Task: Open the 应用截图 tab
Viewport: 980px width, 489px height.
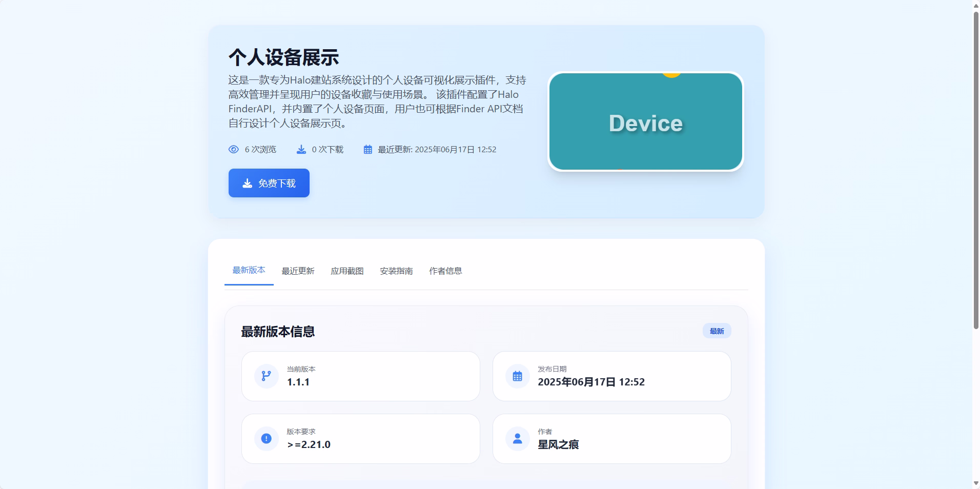Action: click(348, 271)
